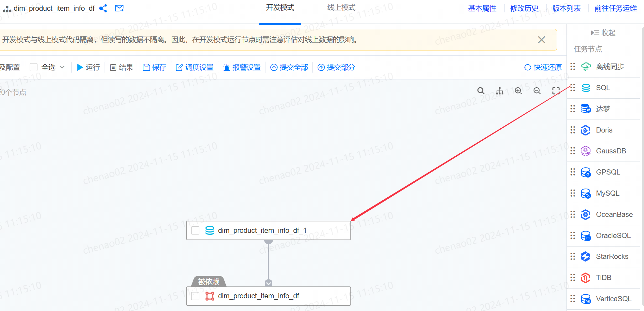Click 提交部分 submit partial
The width and height of the screenshot is (644, 311).
pyautogui.click(x=336, y=67)
